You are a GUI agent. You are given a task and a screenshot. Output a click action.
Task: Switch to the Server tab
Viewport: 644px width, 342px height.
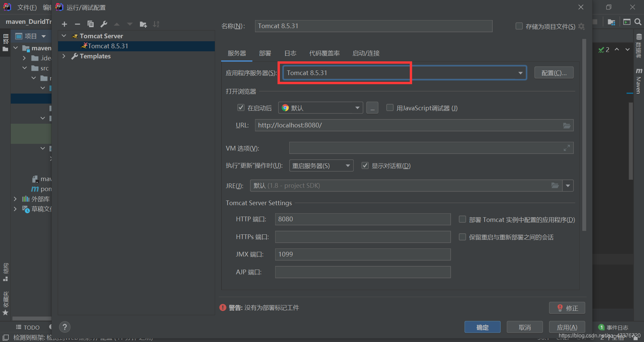[x=237, y=53]
